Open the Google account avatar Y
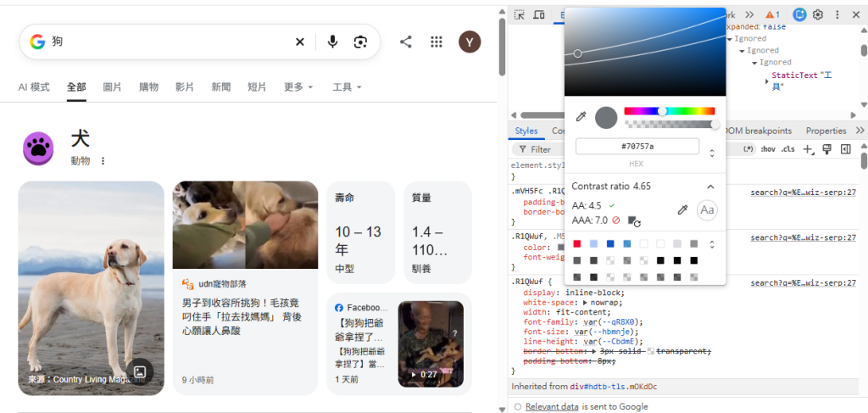 click(x=470, y=42)
